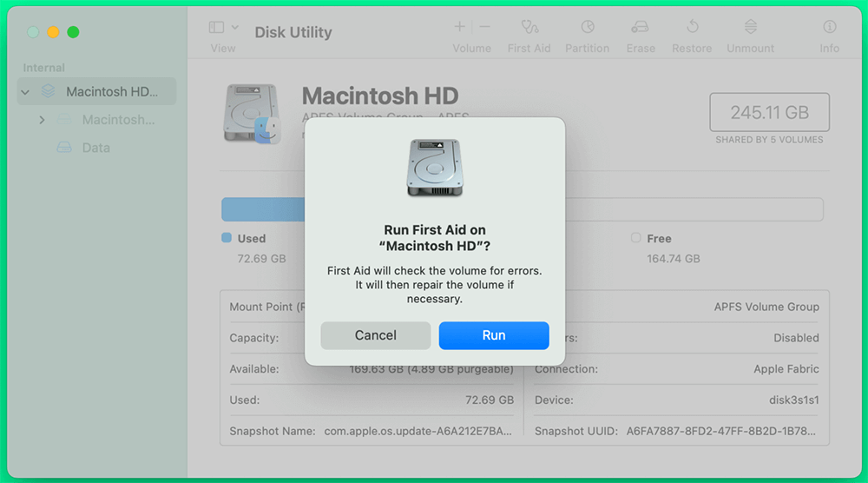Click the APFS Volume Group type value

(766, 307)
